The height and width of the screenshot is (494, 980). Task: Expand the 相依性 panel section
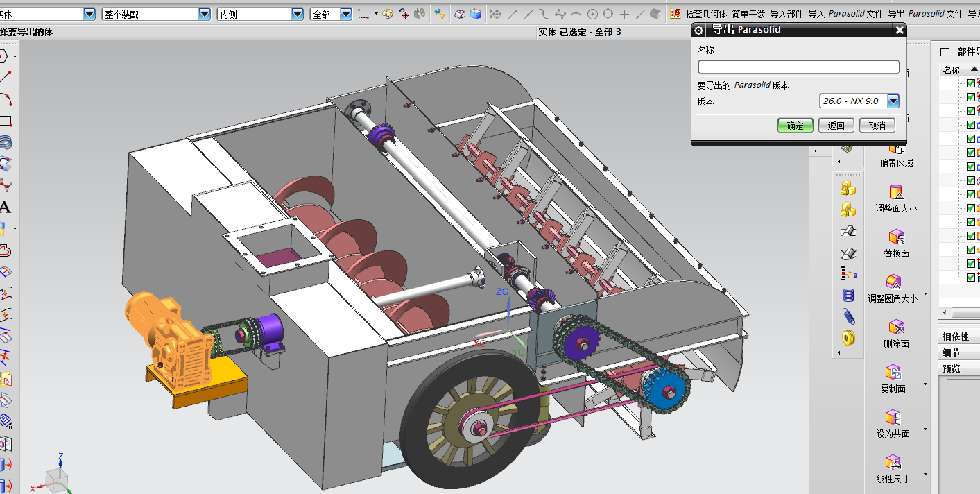[958, 337]
